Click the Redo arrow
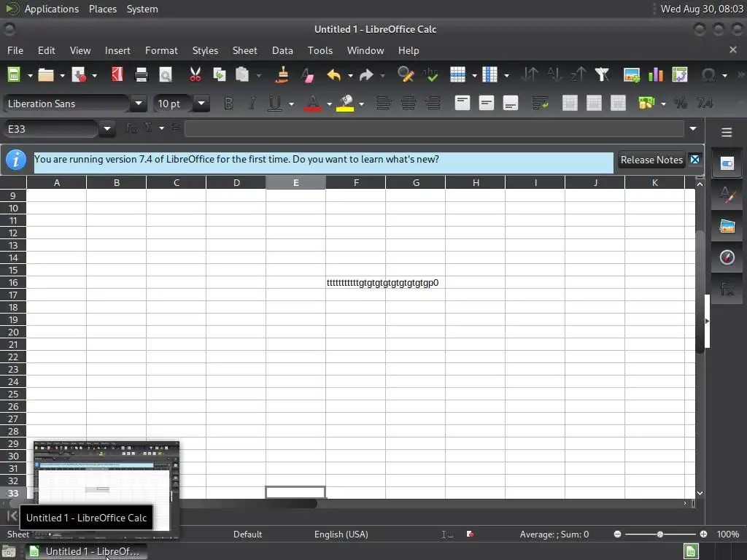This screenshot has width=747, height=560. (x=366, y=75)
